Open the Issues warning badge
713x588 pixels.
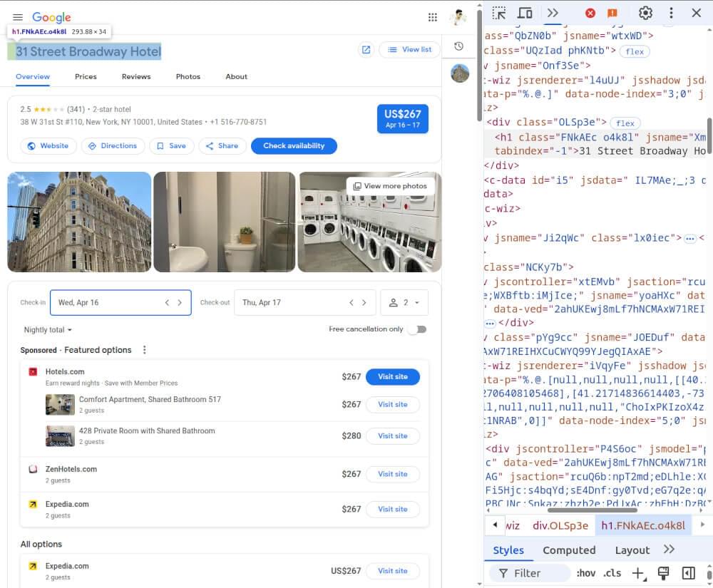(x=612, y=13)
